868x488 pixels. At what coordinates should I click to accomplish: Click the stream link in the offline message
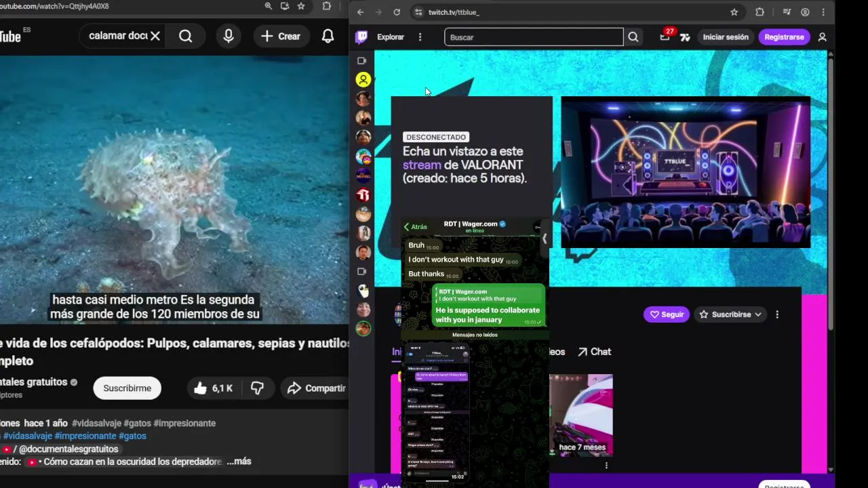[422, 165]
